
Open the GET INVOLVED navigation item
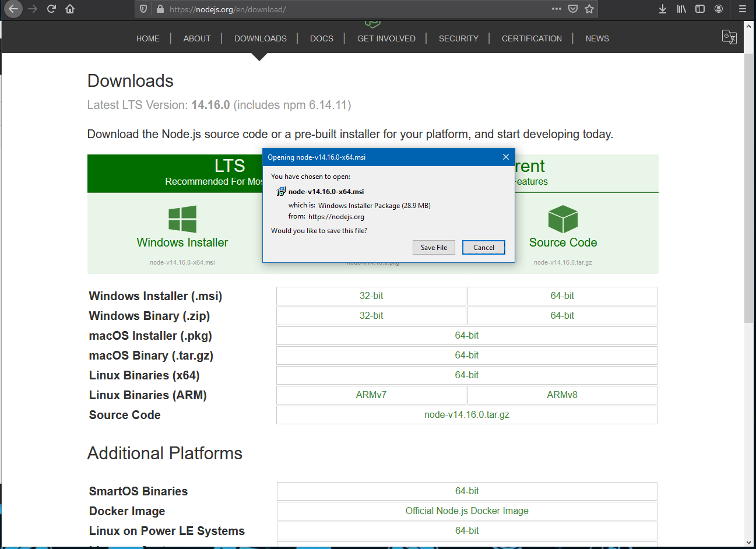click(x=386, y=38)
